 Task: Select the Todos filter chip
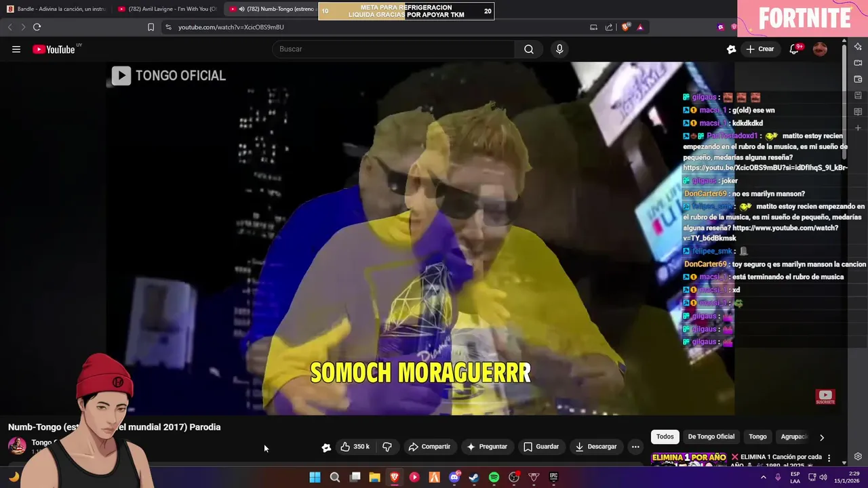[x=665, y=436]
